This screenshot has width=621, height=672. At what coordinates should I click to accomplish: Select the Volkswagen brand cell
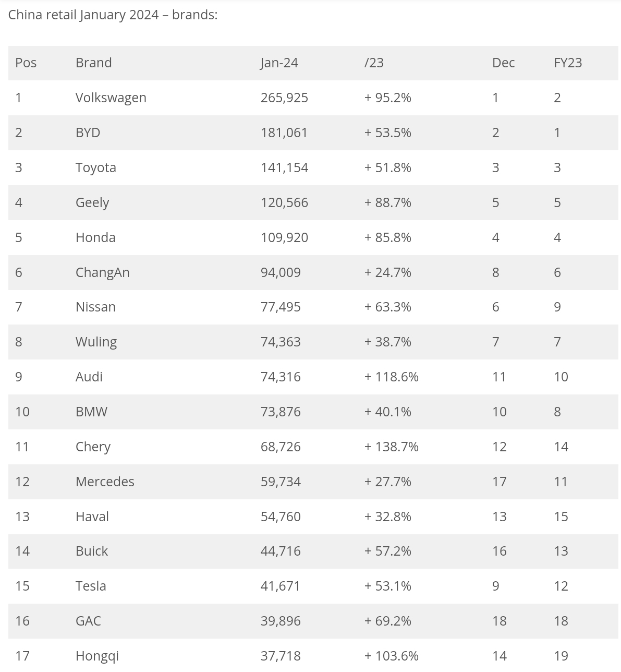click(111, 98)
